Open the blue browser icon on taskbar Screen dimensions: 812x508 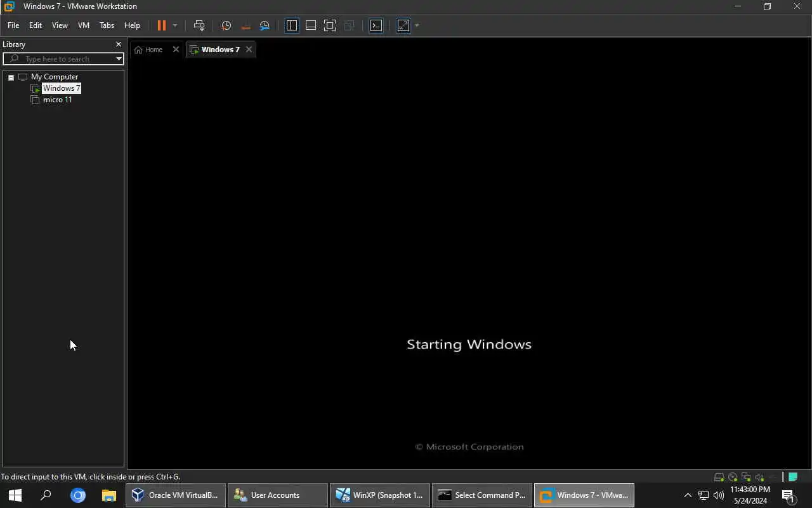[78, 495]
